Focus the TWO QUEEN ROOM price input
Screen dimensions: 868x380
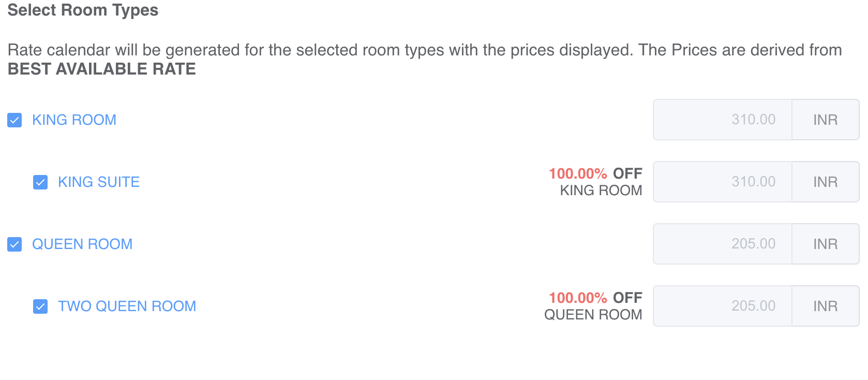pos(723,306)
